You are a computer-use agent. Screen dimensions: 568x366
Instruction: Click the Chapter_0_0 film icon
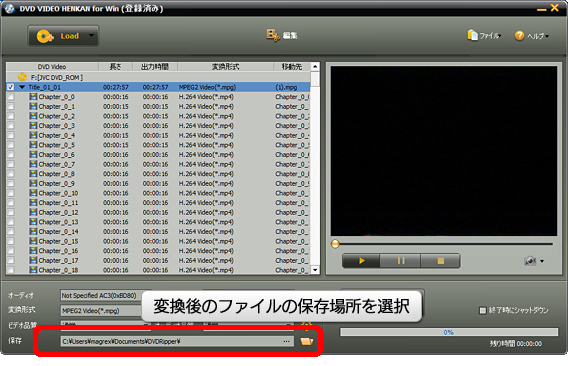tap(33, 97)
